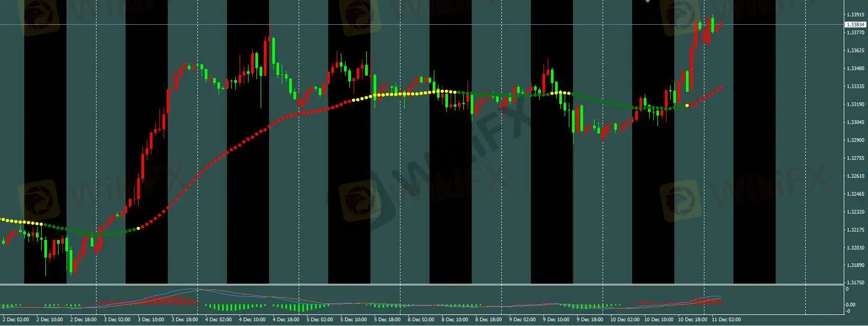Click the 9 Dec 10:00 time label
The width and height of the screenshot is (868, 326).
pyautogui.click(x=556, y=320)
